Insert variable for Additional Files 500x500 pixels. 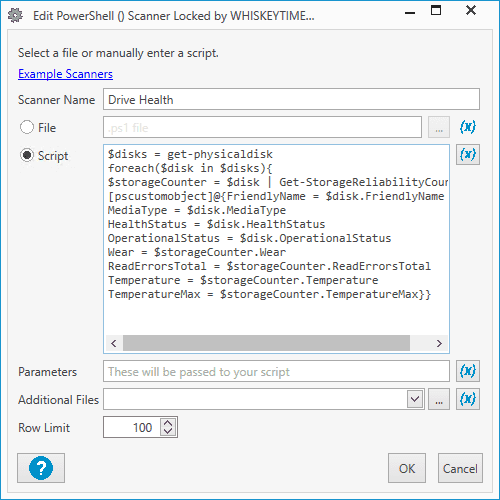pos(468,399)
